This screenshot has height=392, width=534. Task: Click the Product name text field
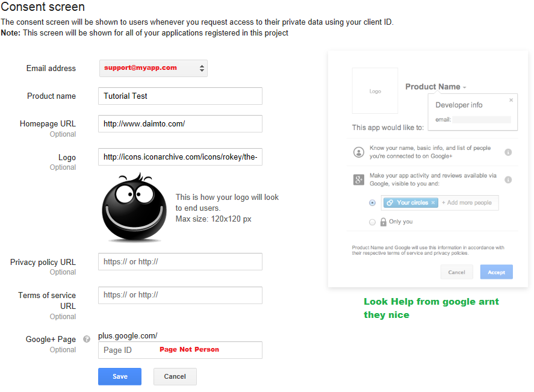180,96
